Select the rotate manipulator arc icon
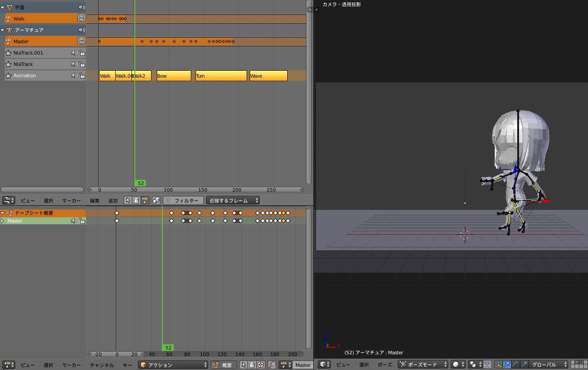Image resolution: width=588 pixels, height=370 pixels. (x=516, y=364)
